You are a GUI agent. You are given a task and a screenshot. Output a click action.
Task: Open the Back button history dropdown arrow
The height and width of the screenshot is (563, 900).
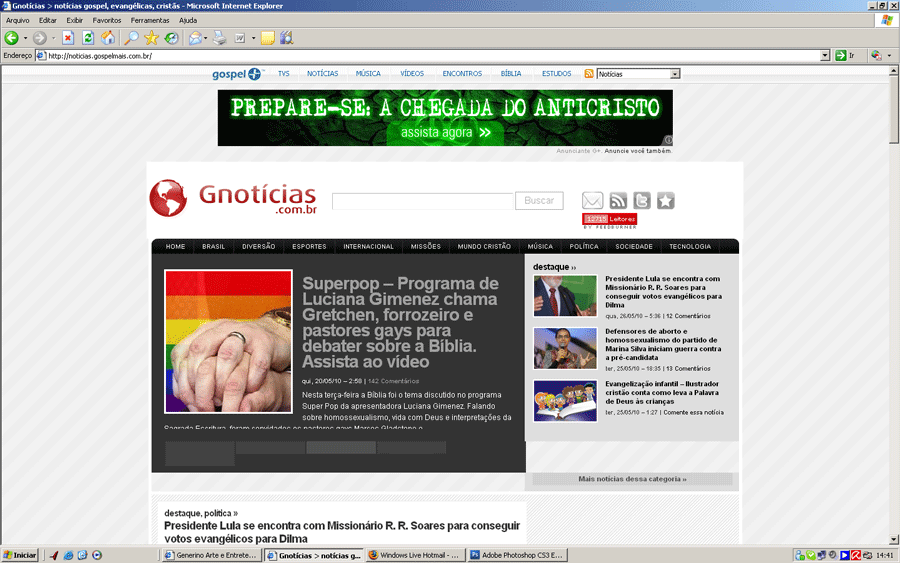point(25,38)
